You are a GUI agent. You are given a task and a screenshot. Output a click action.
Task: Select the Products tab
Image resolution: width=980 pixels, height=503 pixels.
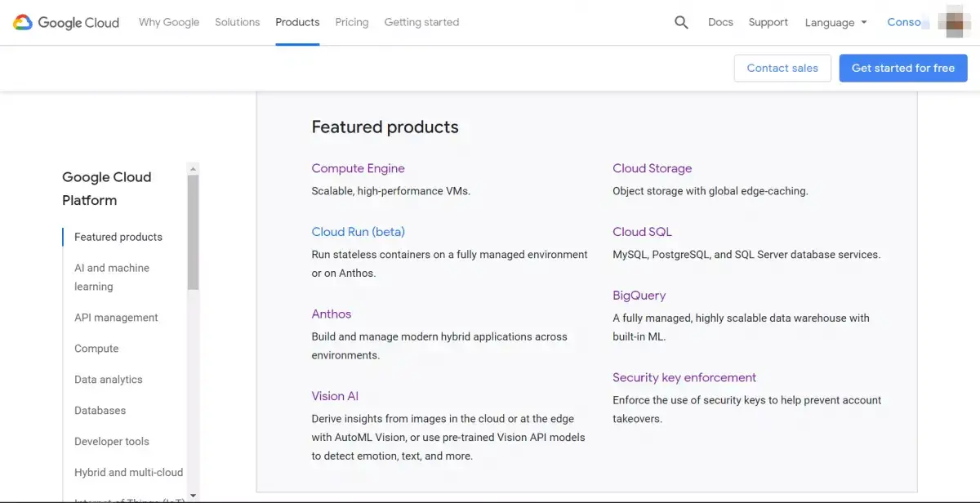297,22
